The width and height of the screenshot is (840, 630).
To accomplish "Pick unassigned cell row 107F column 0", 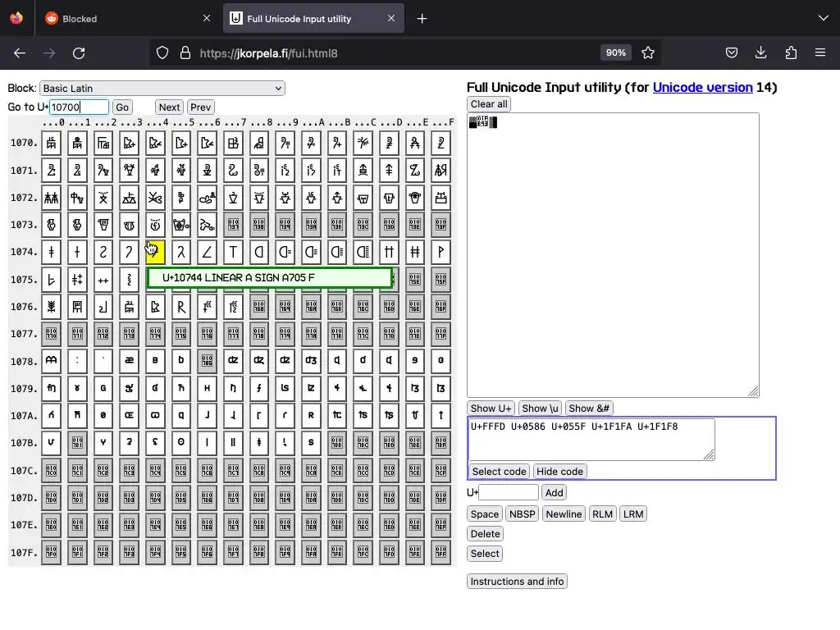I will coord(52,552).
